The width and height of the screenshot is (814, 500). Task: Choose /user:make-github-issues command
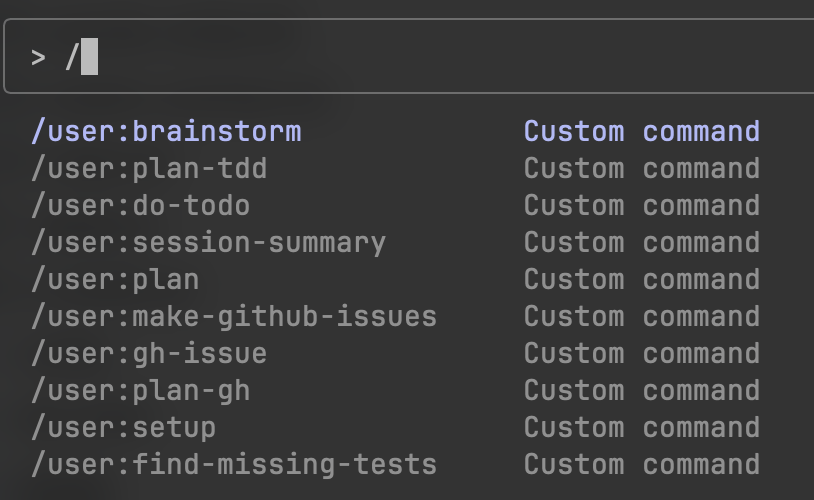[x=234, y=317]
